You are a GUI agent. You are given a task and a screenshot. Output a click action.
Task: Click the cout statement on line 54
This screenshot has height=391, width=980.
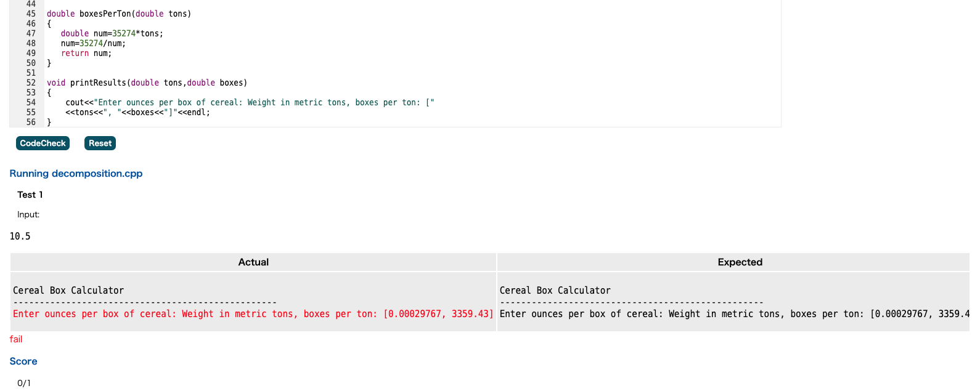point(250,102)
